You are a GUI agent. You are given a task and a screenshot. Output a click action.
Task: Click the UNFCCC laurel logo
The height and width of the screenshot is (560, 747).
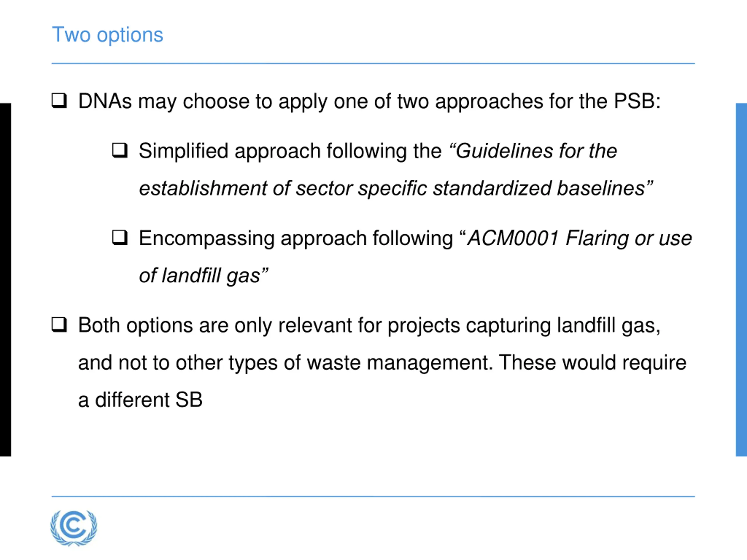click(x=74, y=528)
